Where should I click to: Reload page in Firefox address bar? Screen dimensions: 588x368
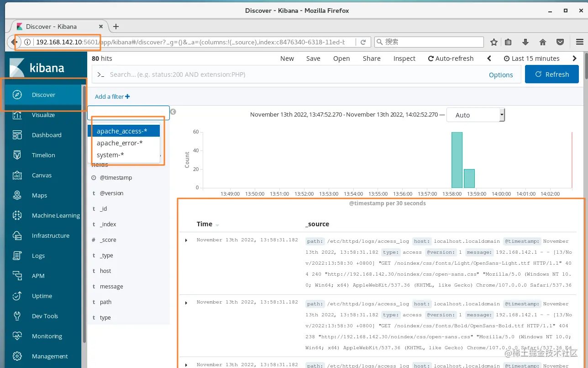click(x=363, y=42)
